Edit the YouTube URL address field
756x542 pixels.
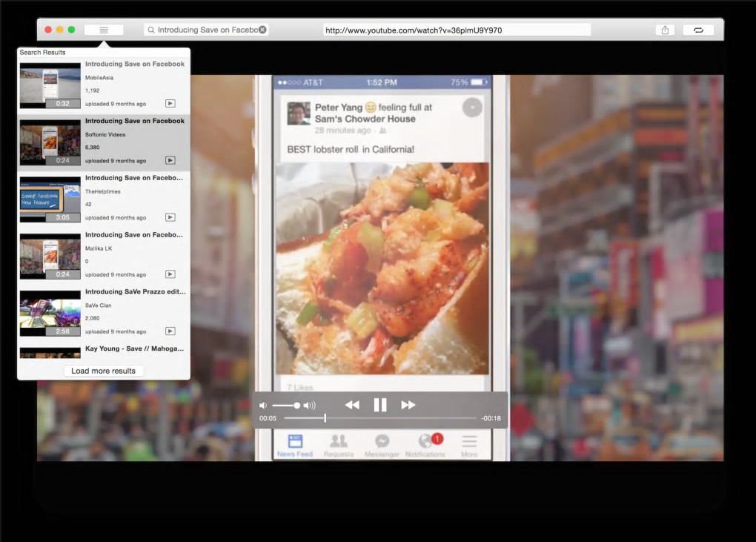click(457, 30)
